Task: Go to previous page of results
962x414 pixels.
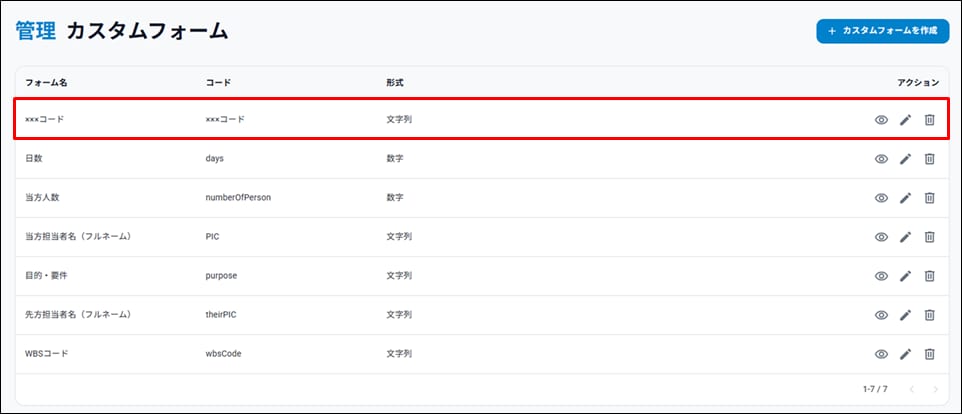Action: pos(911,389)
